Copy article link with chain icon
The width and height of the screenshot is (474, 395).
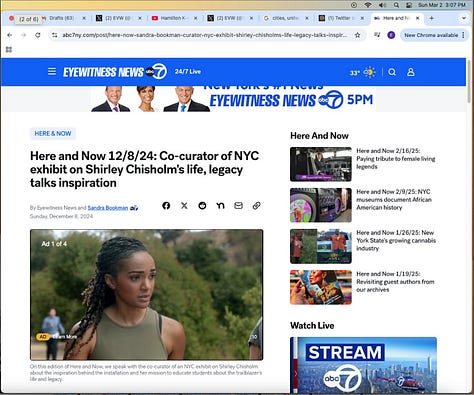click(256, 206)
